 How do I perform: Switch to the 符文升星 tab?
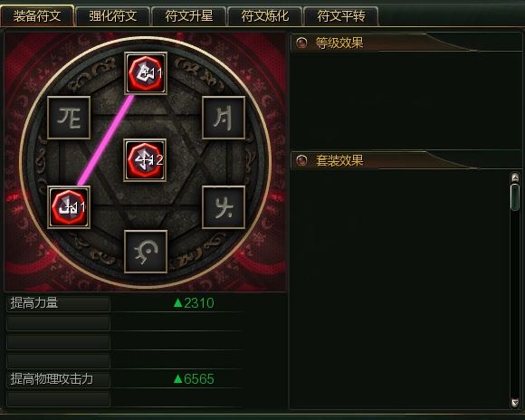tap(189, 16)
